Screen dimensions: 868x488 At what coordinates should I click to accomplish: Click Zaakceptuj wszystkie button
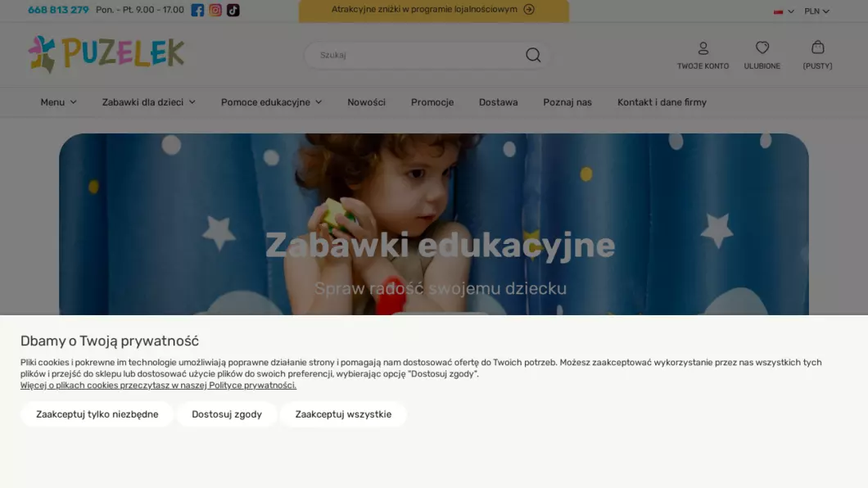click(343, 413)
